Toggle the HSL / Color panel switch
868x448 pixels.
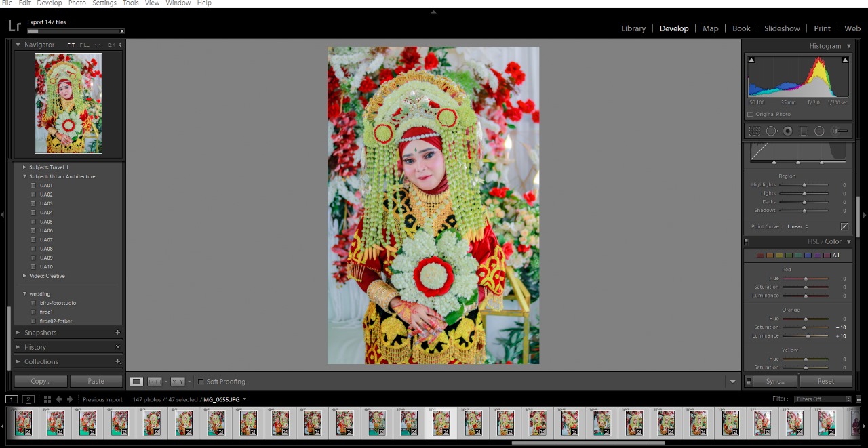pyautogui.click(x=747, y=241)
